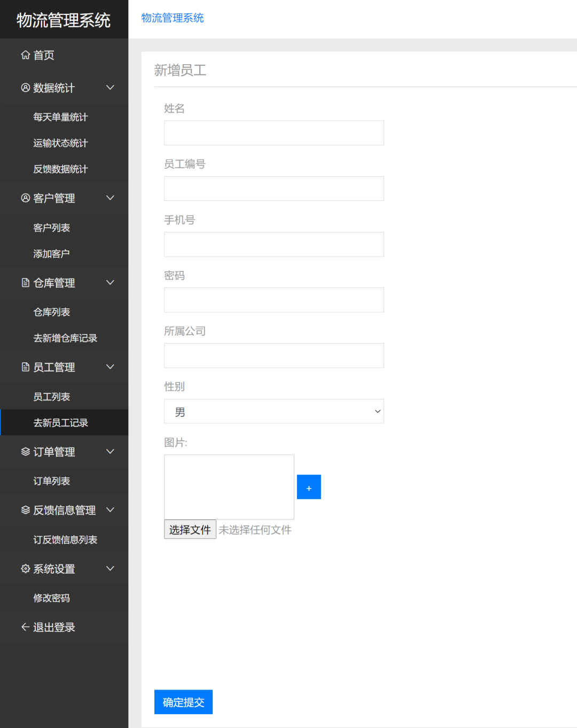Screen dimensions: 577x728
Task: Click the 选择文件 file button
Action: point(190,530)
